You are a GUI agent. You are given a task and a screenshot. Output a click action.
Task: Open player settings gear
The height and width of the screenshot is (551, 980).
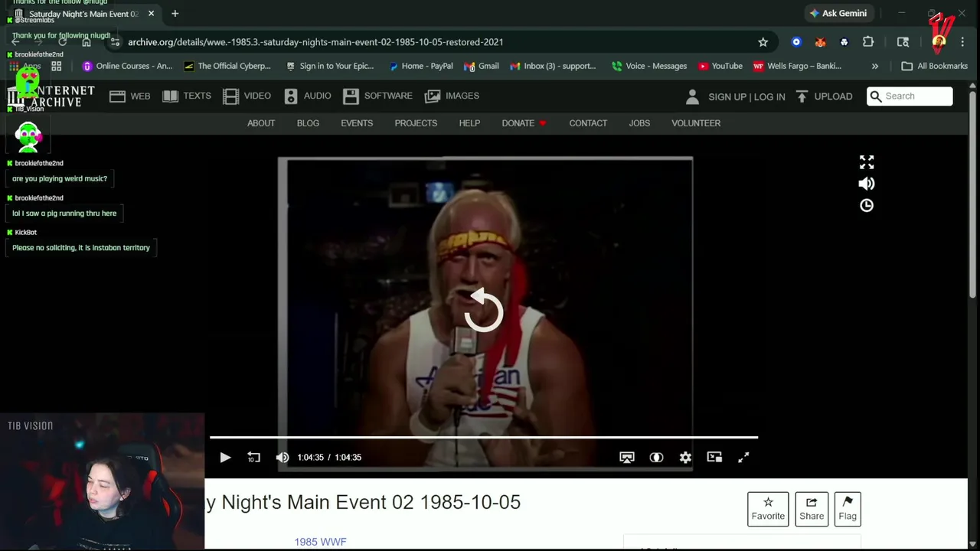click(685, 458)
